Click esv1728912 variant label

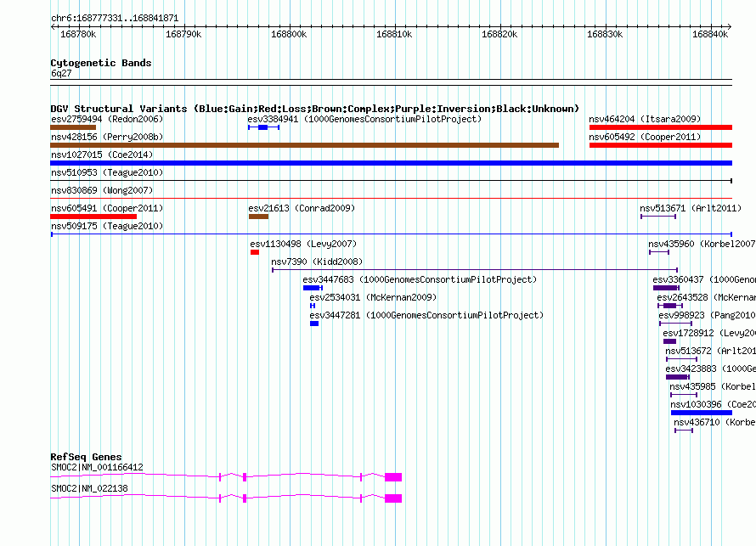tap(708, 333)
